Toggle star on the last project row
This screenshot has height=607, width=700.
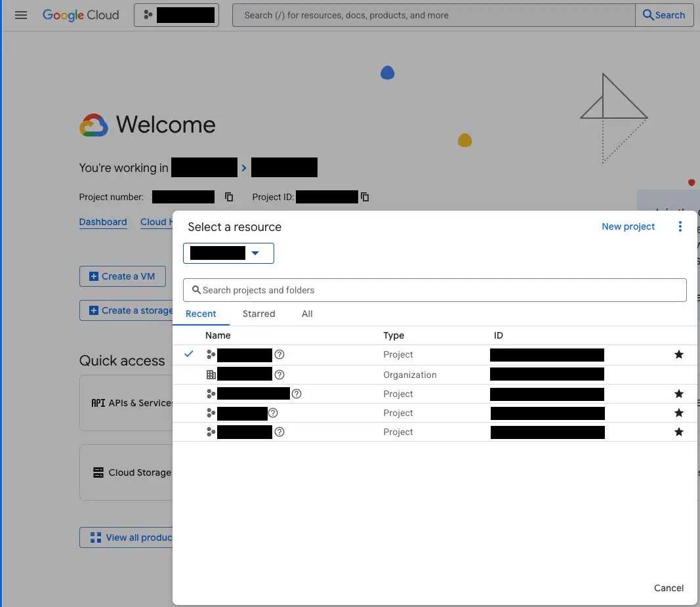pyautogui.click(x=679, y=432)
